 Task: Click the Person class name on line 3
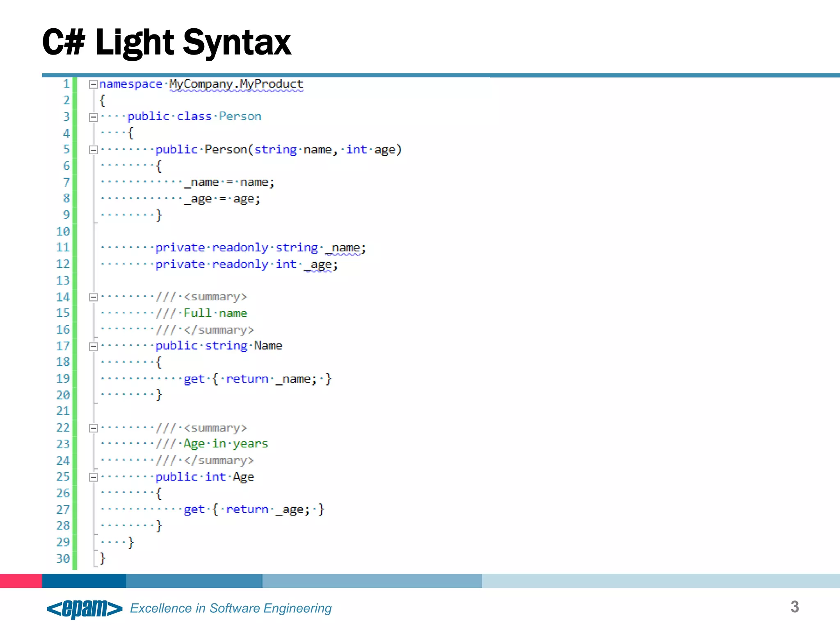pyautogui.click(x=240, y=116)
